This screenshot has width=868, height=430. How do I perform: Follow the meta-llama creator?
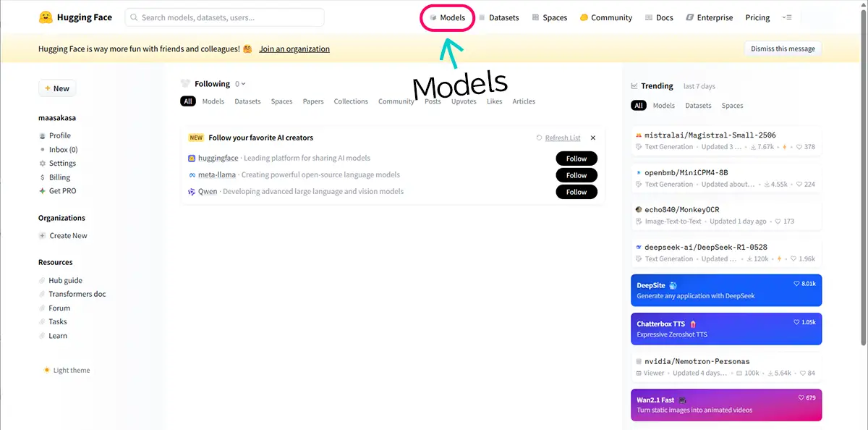[x=576, y=175]
